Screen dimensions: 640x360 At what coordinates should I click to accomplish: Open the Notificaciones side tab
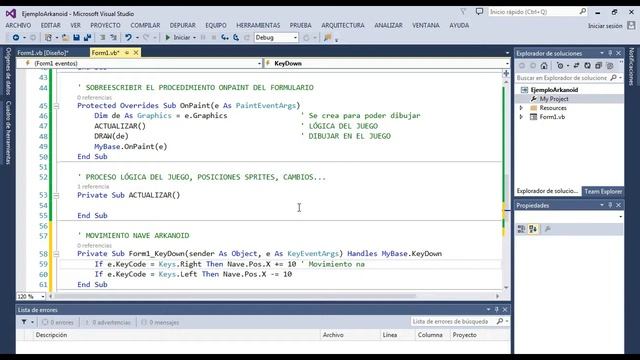631,67
